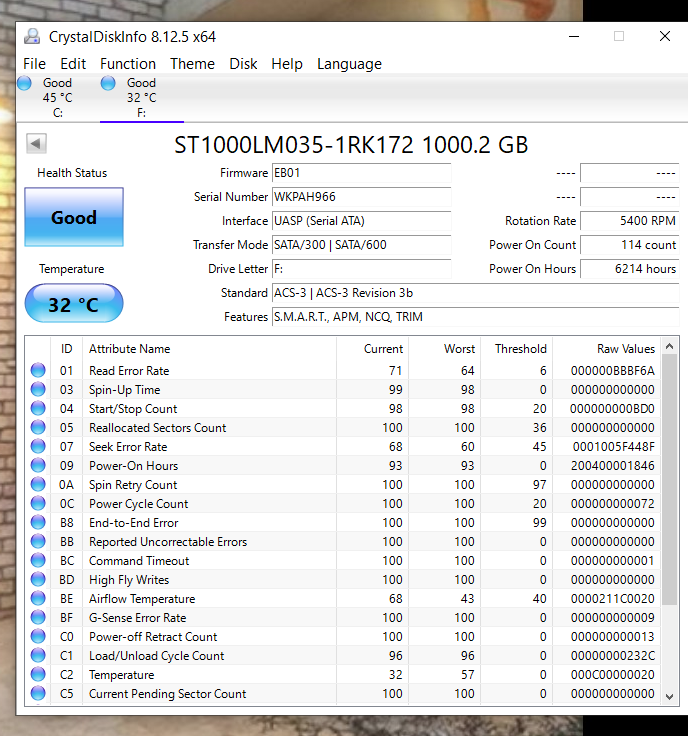The height and width of the screenshot is (736, 688).
Task: Open the File menu
Action: coord(34,64)
